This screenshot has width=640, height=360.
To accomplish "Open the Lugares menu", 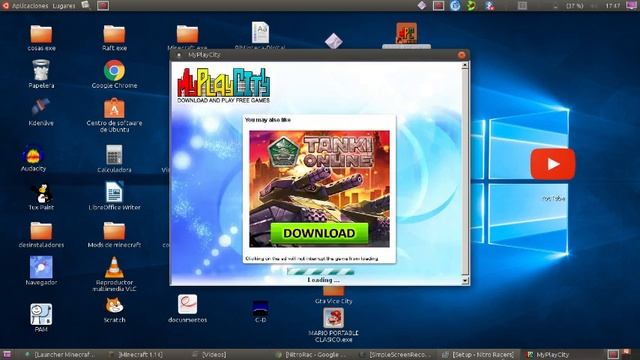I will pyautogui.click(x=64, y=6).
